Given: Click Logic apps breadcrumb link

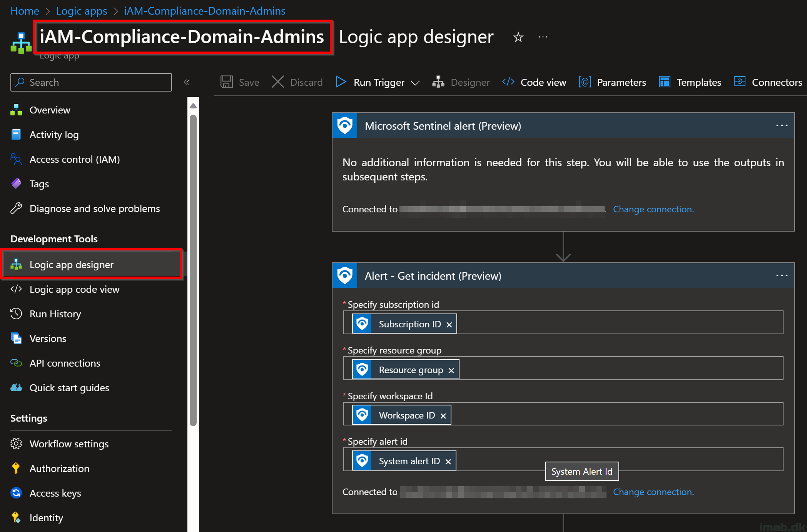Looking at the screenshot, I should tap(82, 11).
